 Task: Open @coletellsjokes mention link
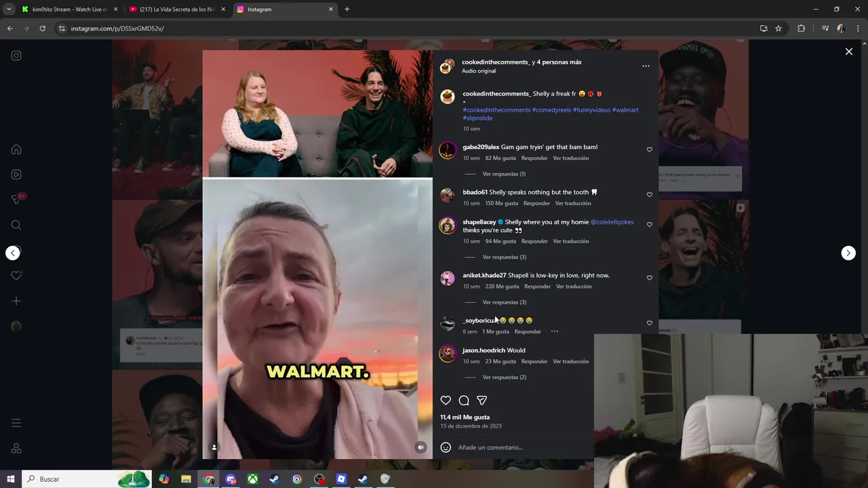tap(612, 222)
